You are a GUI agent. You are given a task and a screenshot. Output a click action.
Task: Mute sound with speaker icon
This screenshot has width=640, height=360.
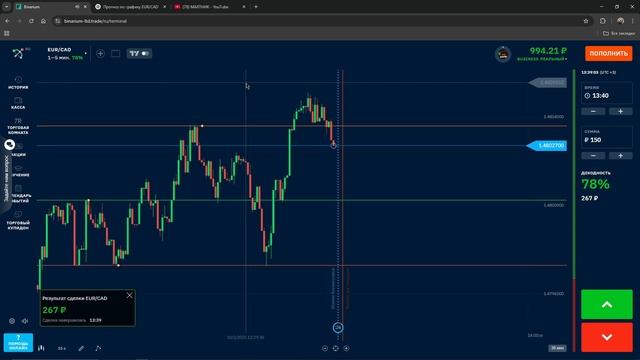(x=25, y=321)
